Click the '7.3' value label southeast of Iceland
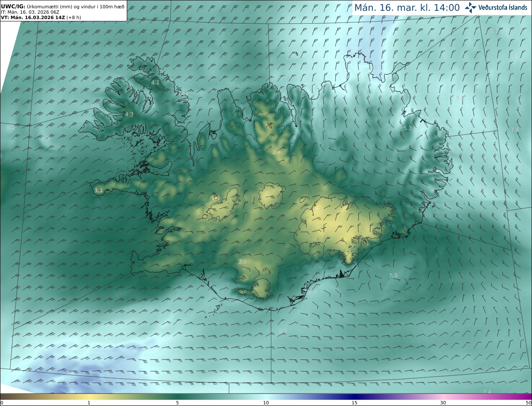Viewport: 532px width, 406px height. coord(393,275)
